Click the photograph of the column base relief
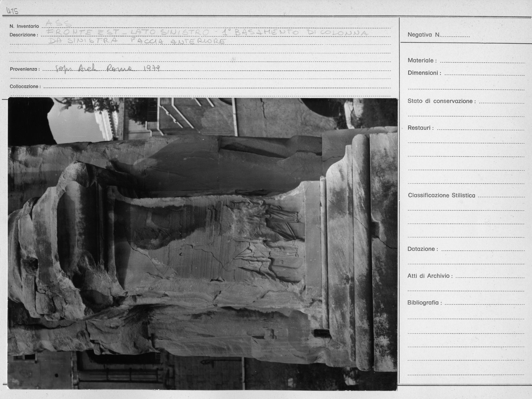Image resolution: width=532 pixels, height=399 pixels. pos(202,244)
